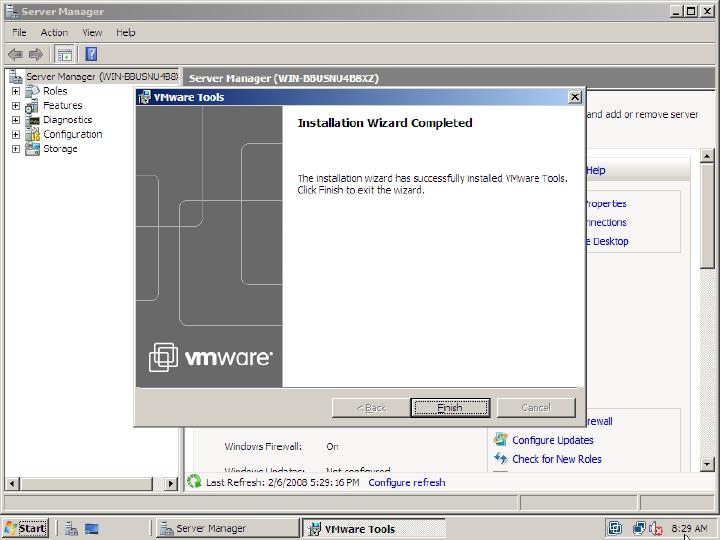Click the Forward arrow toolbar icon
The image size is (720, 540).
click(36, 55)
